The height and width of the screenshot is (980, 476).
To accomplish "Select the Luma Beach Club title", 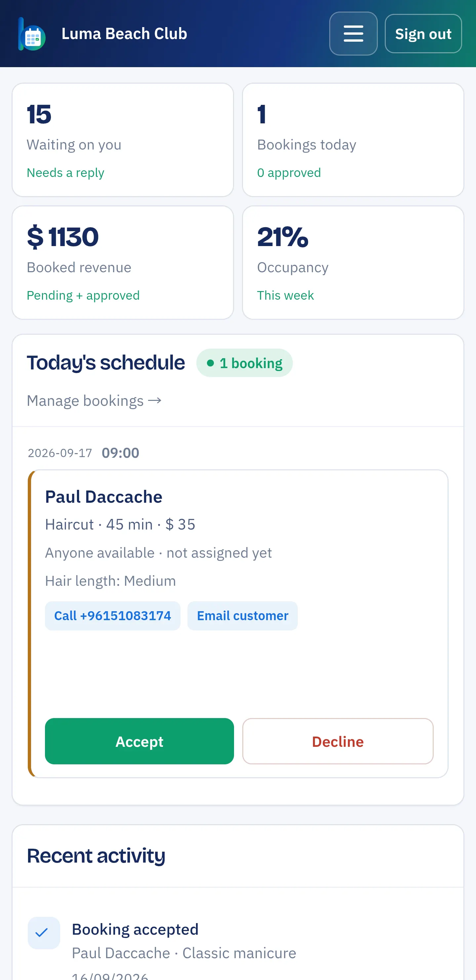I will point(124,34).
